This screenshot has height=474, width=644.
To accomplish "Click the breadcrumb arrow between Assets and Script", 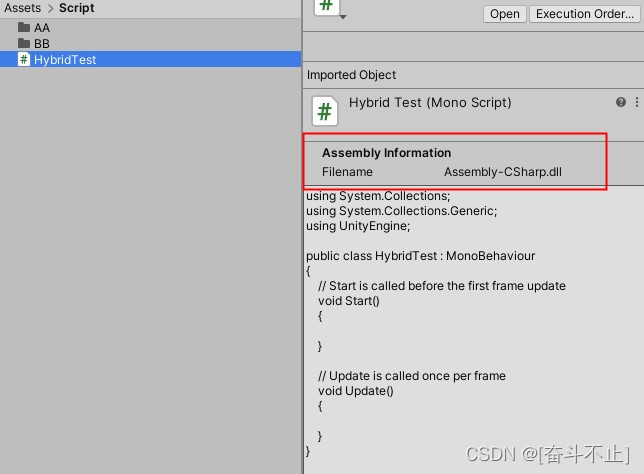I will coord(50,8).
